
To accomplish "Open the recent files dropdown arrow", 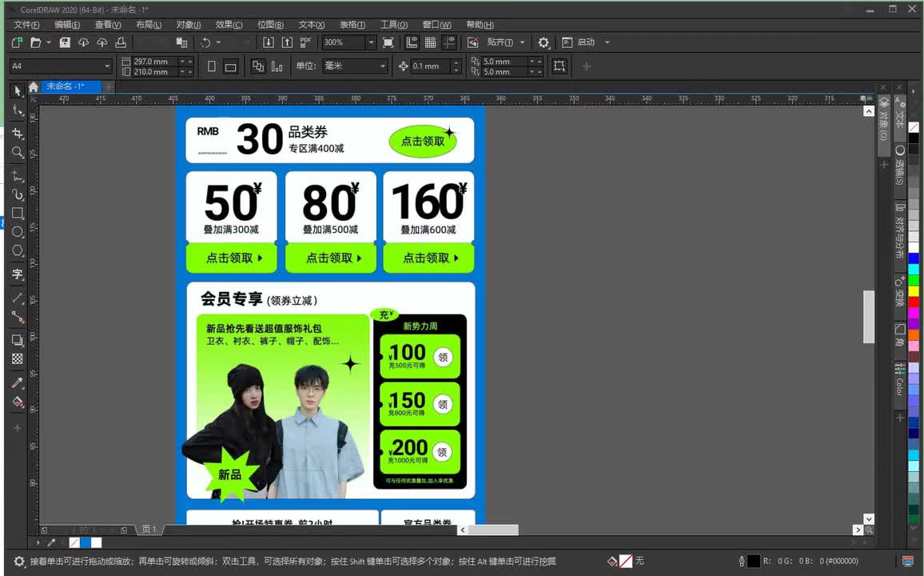I will (49, 42).
